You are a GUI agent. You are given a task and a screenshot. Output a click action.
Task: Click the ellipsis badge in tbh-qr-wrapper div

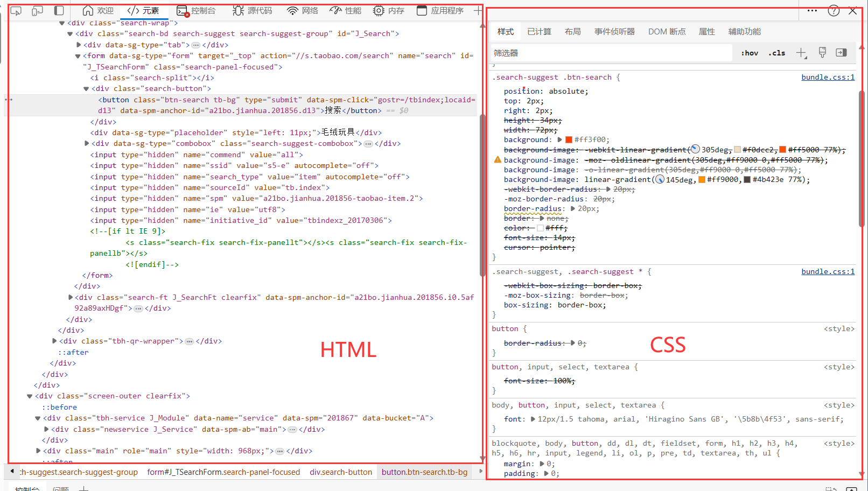(x=190, y=341)
